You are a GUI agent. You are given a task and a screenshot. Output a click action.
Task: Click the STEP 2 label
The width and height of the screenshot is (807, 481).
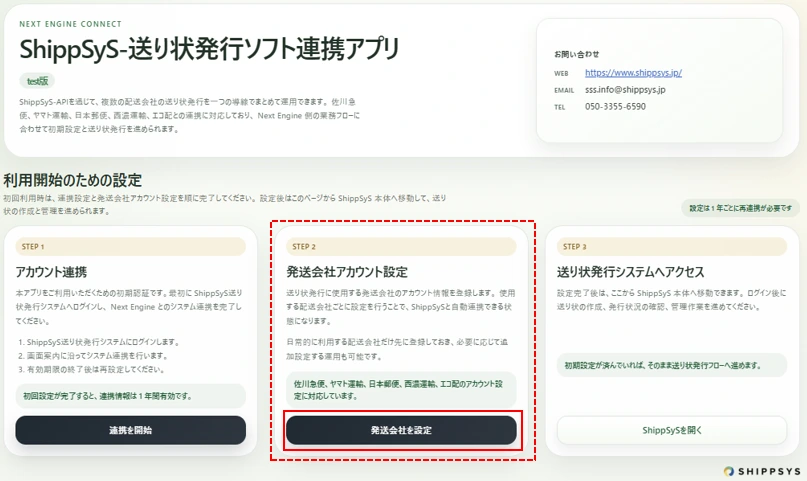point(401,246)
